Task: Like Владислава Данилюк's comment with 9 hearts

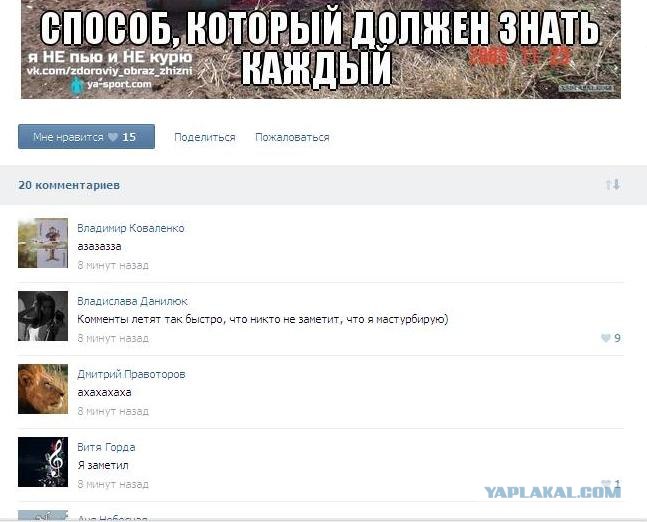Action: click(x=606, y=338)
